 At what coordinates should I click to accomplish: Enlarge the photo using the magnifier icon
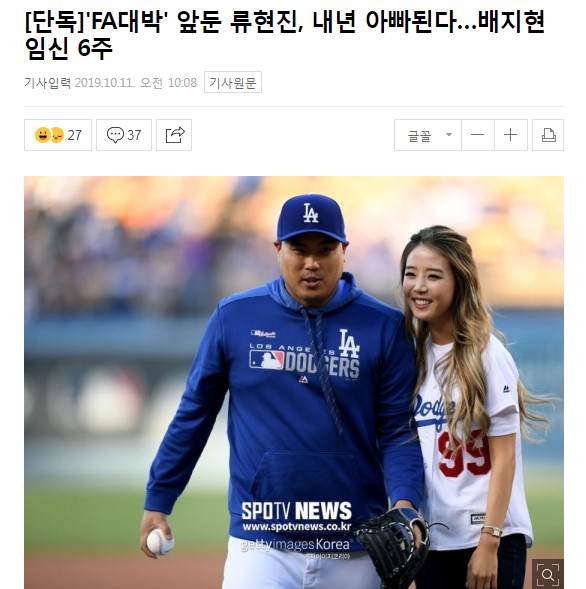pos(548,574)
